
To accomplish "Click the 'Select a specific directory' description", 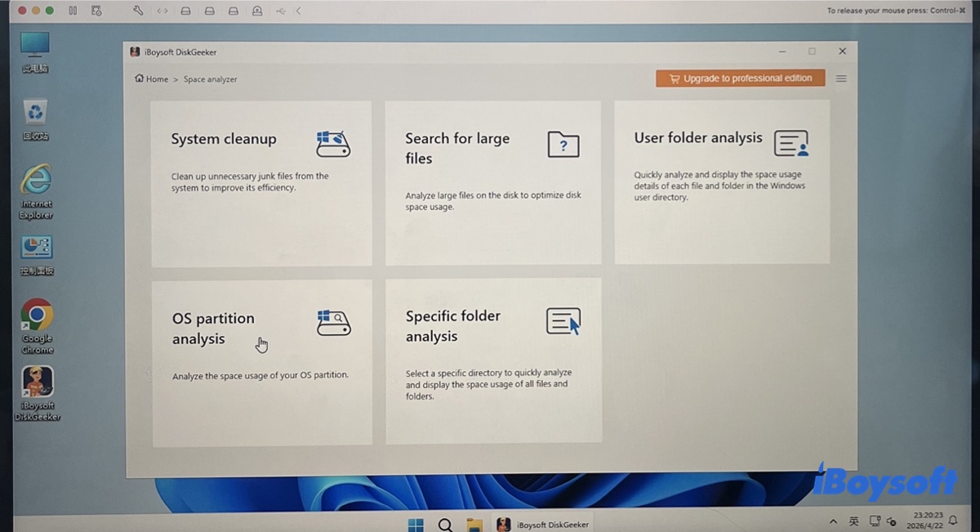I will [488, 384].
